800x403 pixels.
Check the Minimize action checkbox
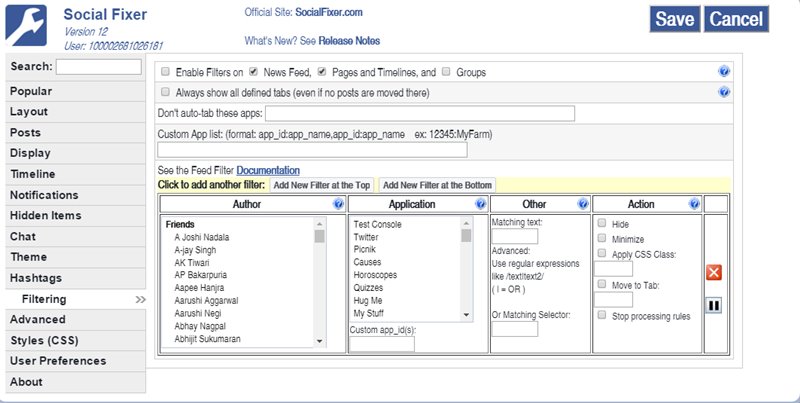[602, 238]
